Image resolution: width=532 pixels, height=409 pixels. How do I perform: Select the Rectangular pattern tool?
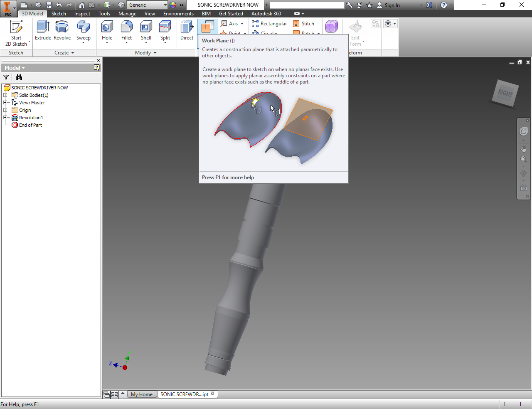click(x=269, y=24)
